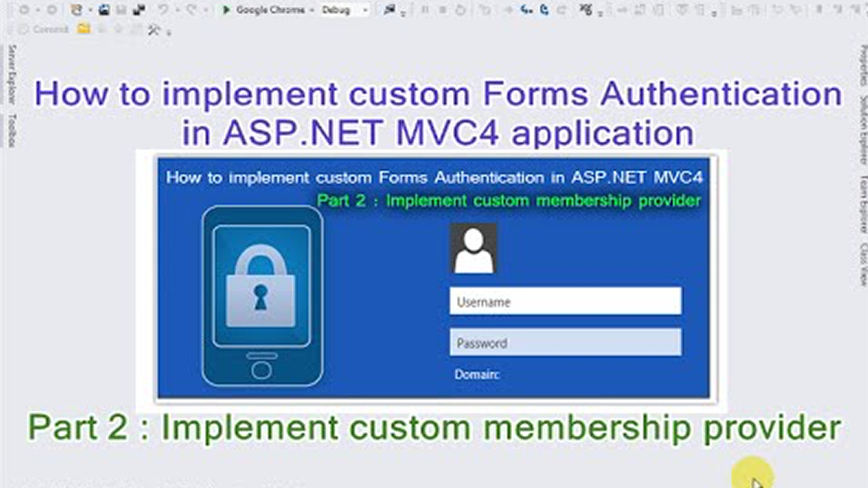Click the Redo toolbar icon

tap(191, 10)
